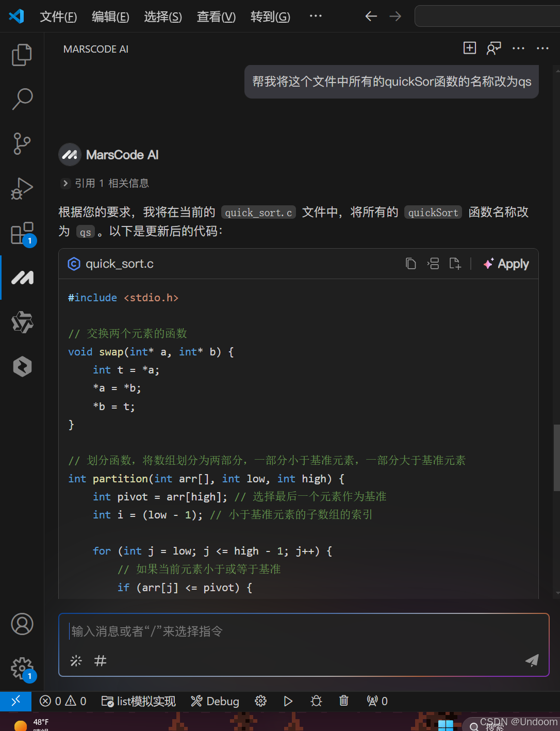Open the Source Control view
560x731 pixels.
coord(22,143)
